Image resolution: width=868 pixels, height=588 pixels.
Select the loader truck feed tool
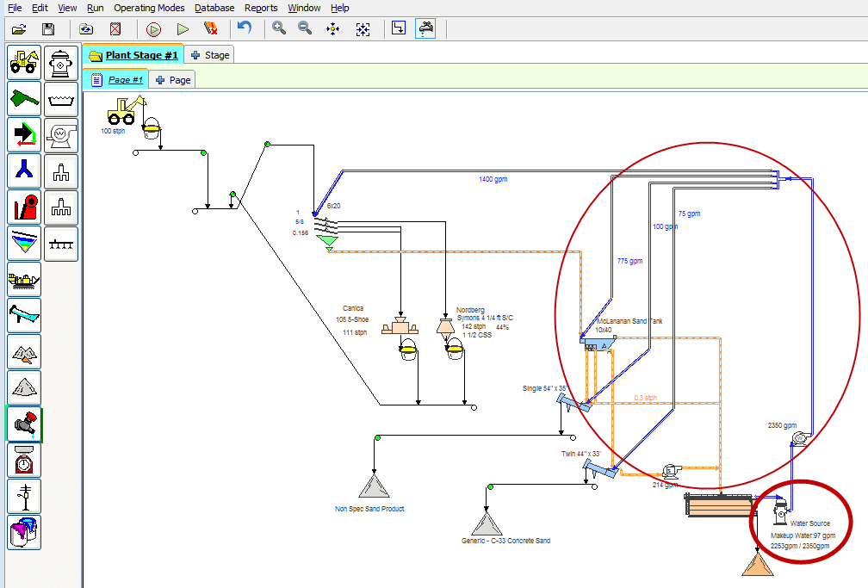[x=24, y=63]
